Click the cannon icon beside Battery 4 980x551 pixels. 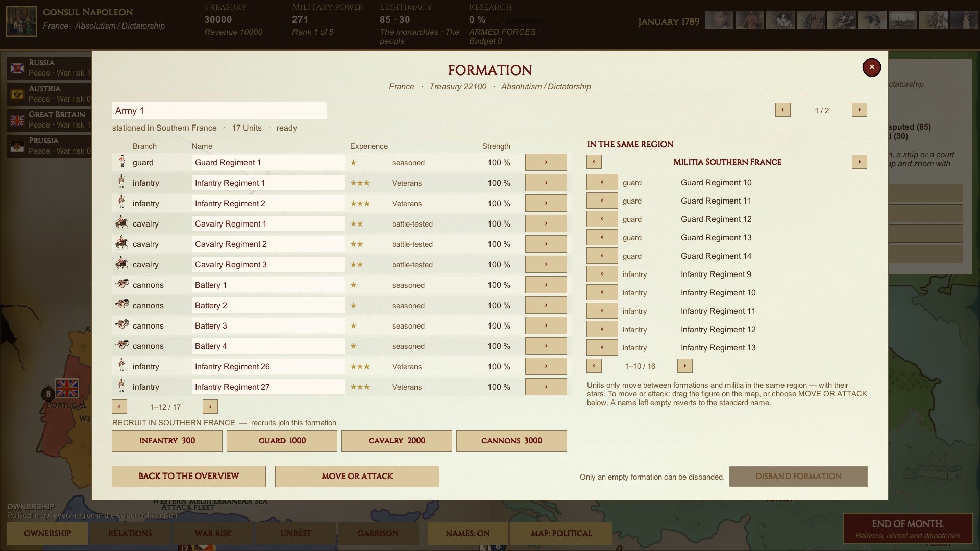(122, 345)
